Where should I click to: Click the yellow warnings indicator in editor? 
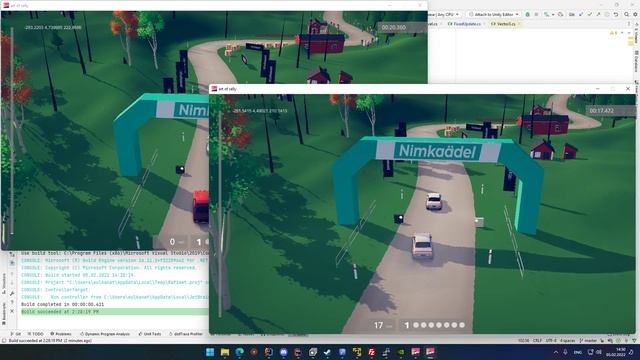click(x=613, y=33)
